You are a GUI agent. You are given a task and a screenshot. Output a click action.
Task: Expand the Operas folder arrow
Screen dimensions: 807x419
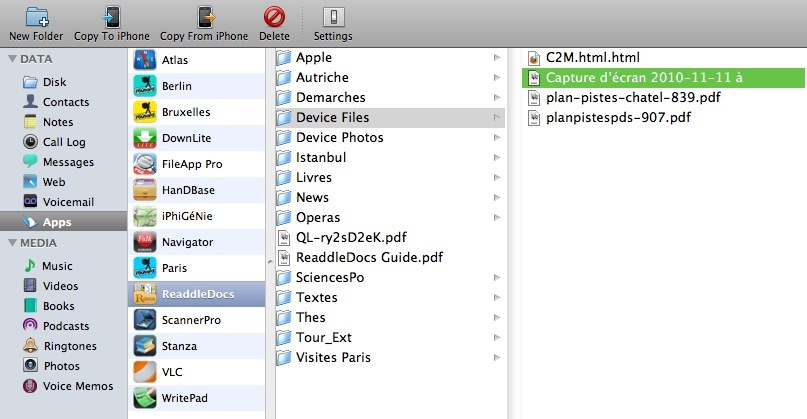(x=497, y=218)
